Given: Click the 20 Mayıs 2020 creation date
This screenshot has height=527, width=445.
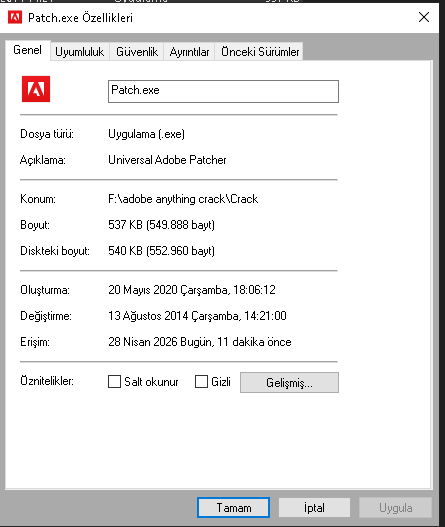Looking at the screenshot, I should (x=192, y=290).
